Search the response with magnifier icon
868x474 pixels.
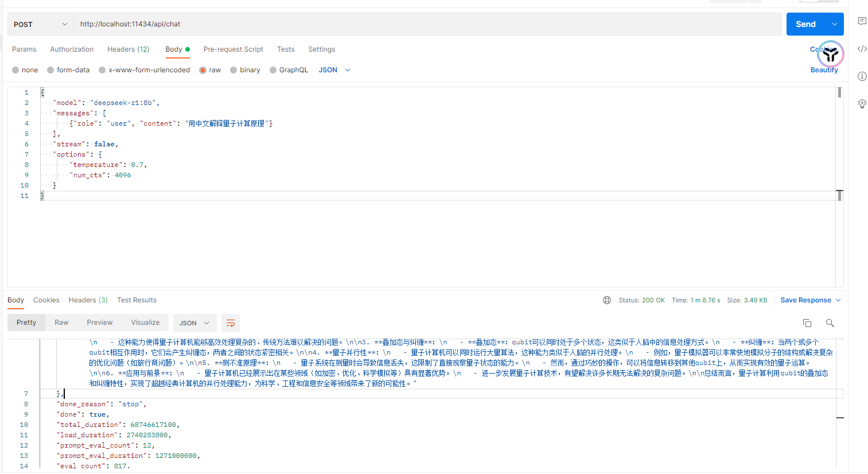(830, 323)
